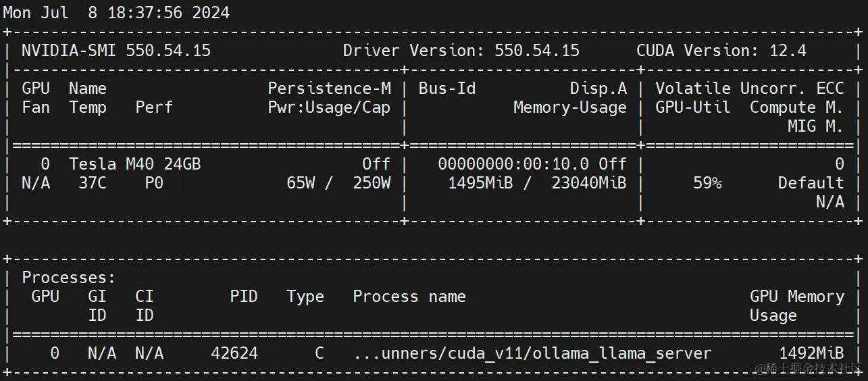Click the PID column header
Screen dimensions: 868x381
coord(244,297)
